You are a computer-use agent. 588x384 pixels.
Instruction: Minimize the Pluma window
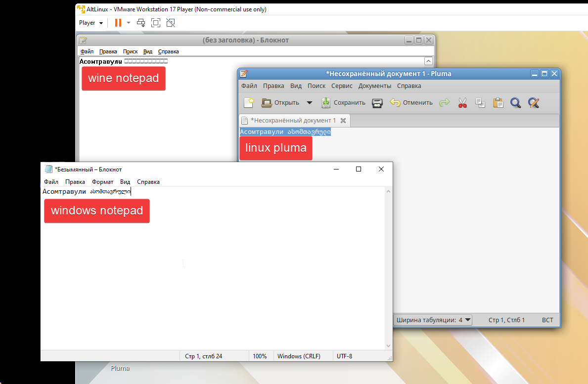pos(535,74)
